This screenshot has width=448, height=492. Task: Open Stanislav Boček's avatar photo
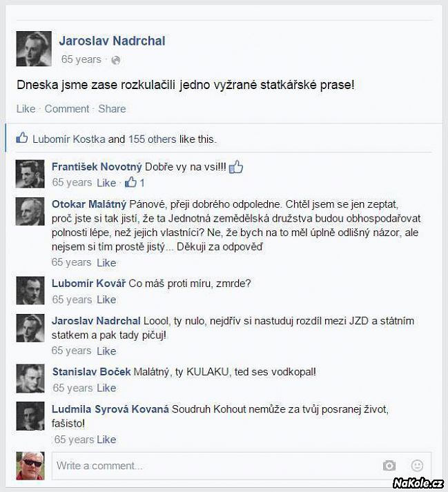point(30,379)
